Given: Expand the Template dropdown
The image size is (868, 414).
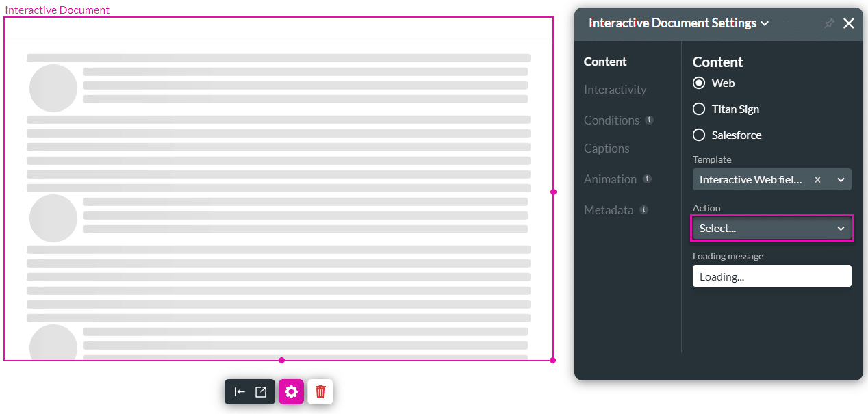Looking at the screenshot, I should tap(841, 179).
